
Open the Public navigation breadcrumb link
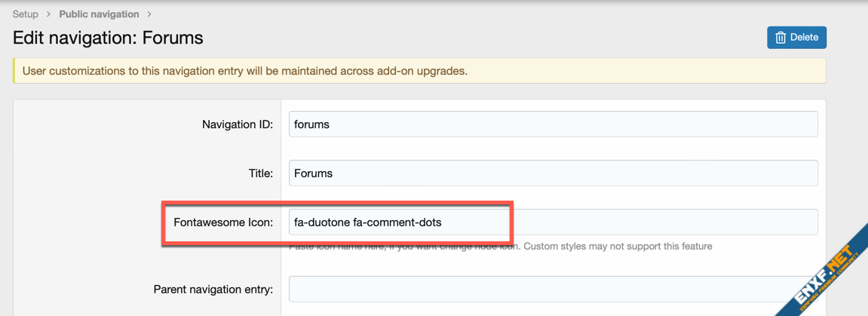(99, 14)
